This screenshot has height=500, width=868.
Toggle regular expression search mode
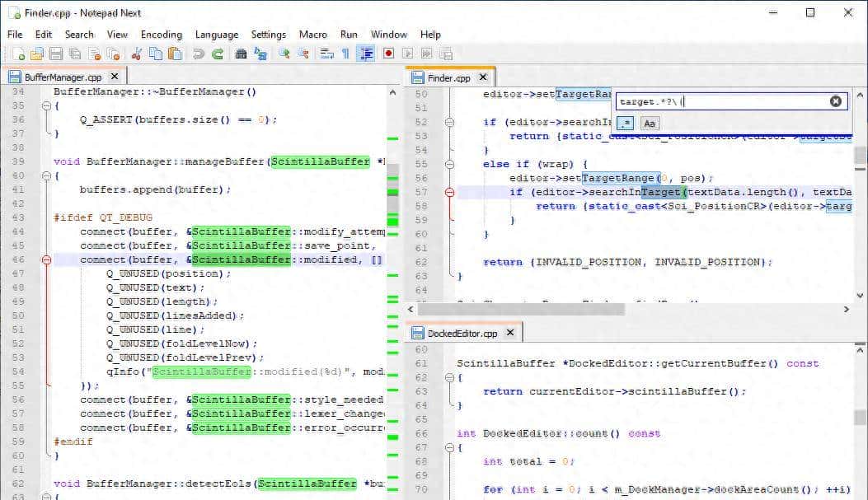(x=626, y=124)
